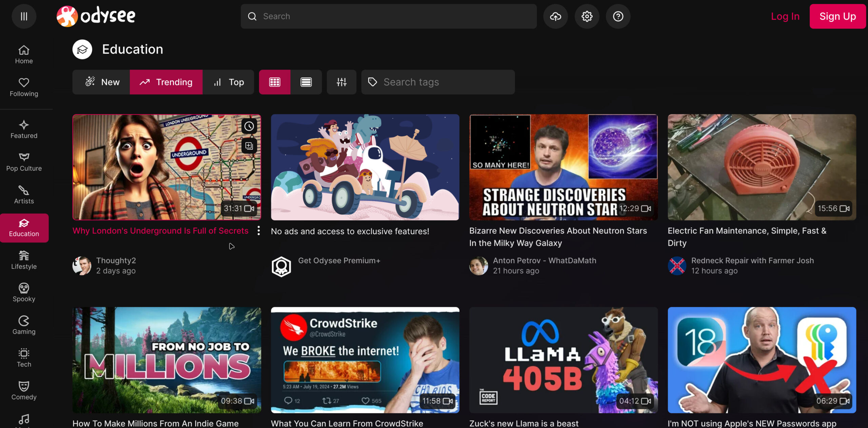
Task: Click 'I'm NOT using Apple's NEW Passwords app'
Action: click(x=752, y=423)
